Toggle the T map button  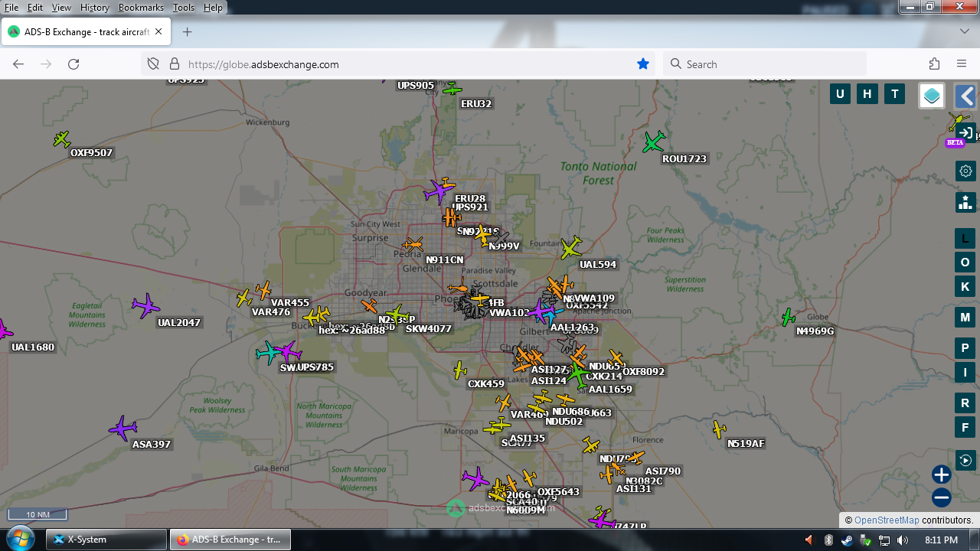coord(895,94)
